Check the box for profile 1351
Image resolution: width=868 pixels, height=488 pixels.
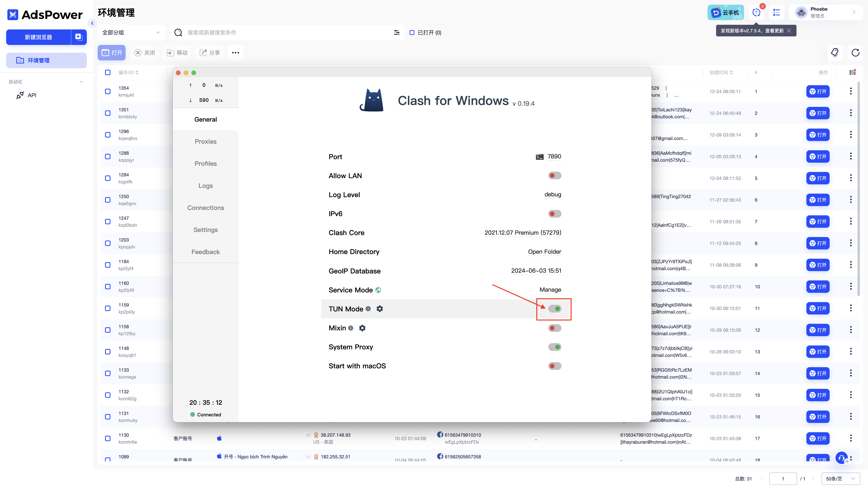108,113
